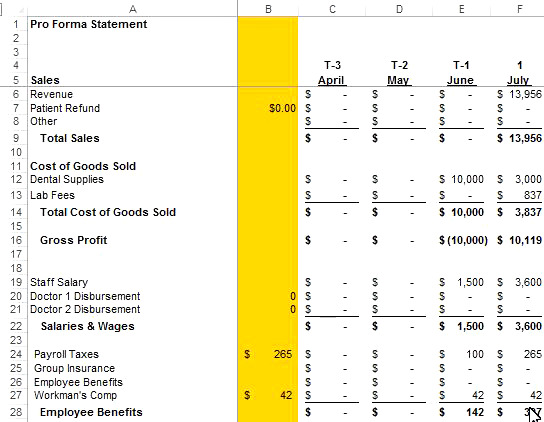Click yellow cell 265 for Payroll Taxes
544x422 pixels.
[268, 354]
